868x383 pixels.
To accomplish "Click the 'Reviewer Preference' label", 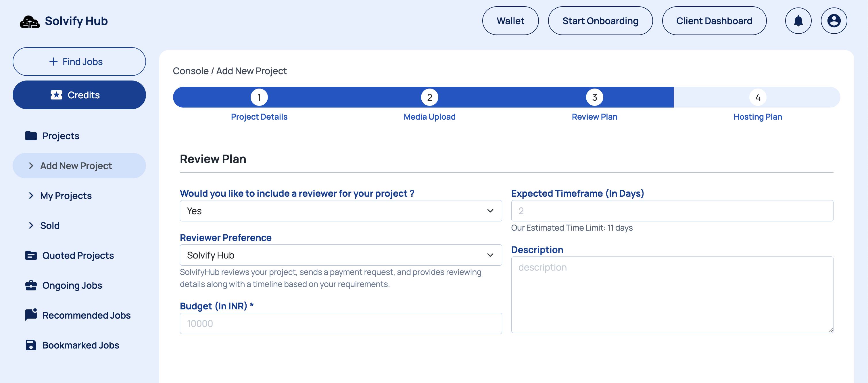I will (x=225, y=238).
